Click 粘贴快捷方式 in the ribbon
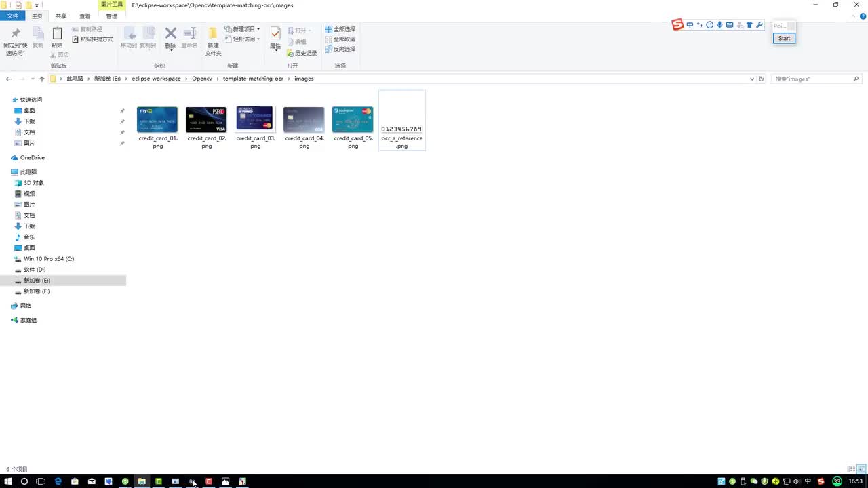The image size is (868, 488). click(x=93, y=39)
